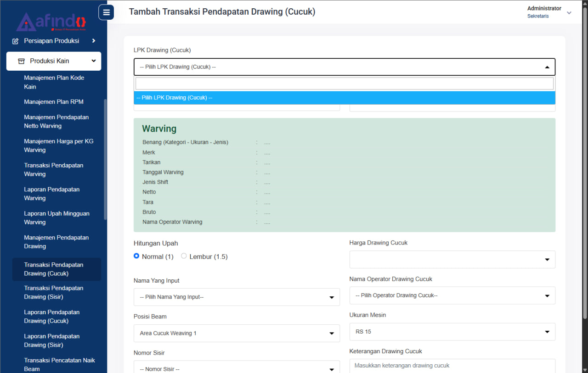Close the LPK Drawing (Cucuk) dropdown
Viewport: 588px width, 373px height.
345,67
